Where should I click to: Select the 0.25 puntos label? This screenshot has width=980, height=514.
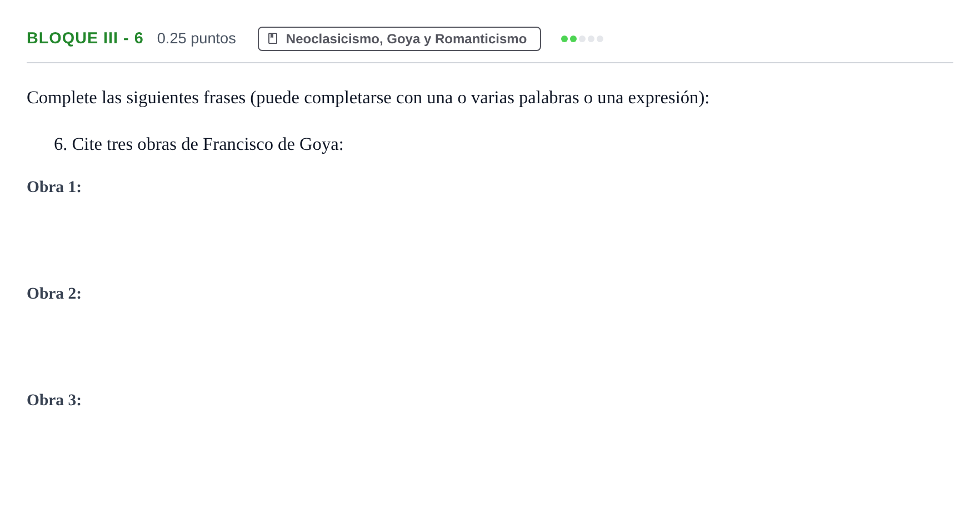tap(196, 38)
